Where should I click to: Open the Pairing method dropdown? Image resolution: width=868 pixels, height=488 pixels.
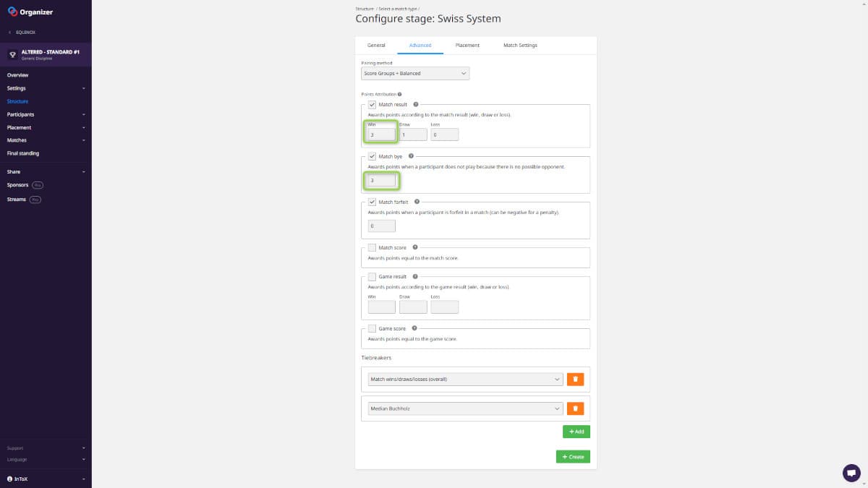415,73
